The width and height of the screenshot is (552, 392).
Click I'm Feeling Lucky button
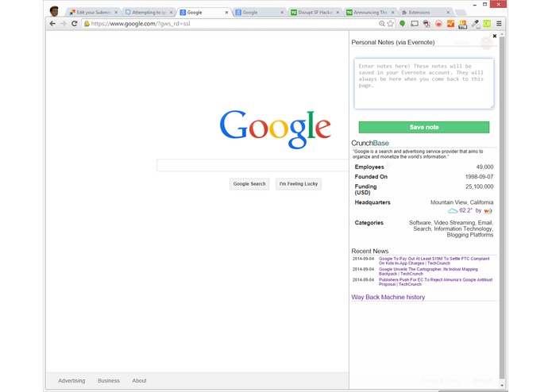(x=299, y=184)
